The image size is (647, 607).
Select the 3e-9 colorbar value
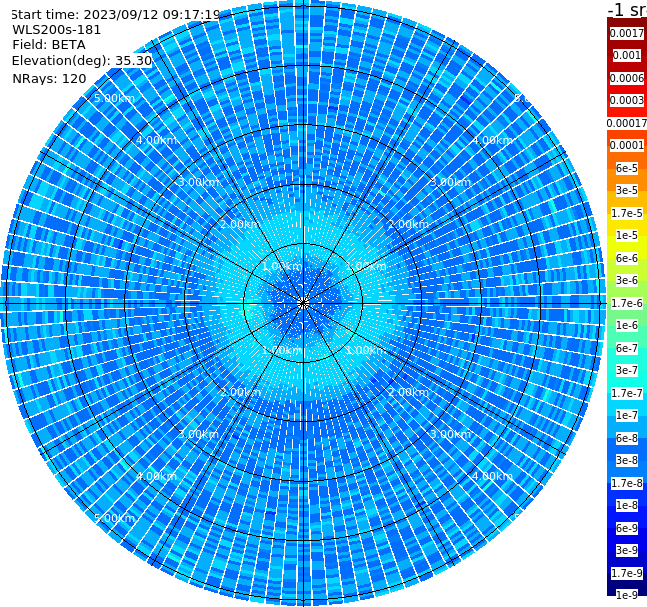[627, 550]
